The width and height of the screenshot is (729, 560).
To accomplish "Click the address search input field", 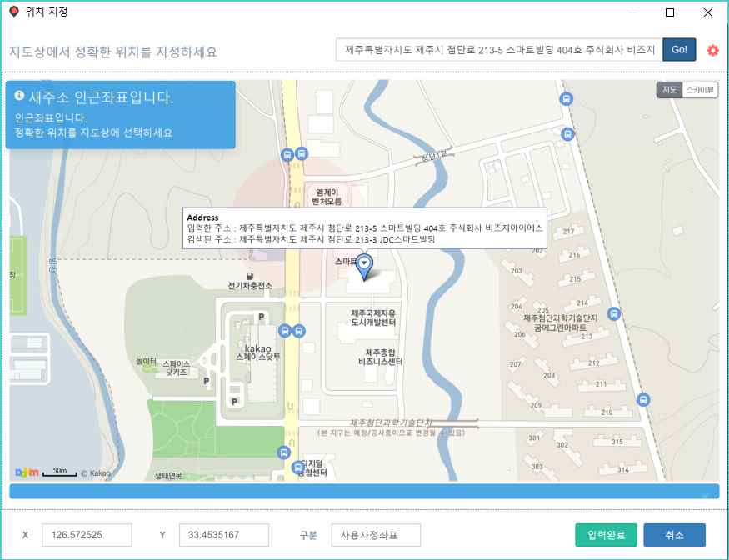I will click(499, 50).
